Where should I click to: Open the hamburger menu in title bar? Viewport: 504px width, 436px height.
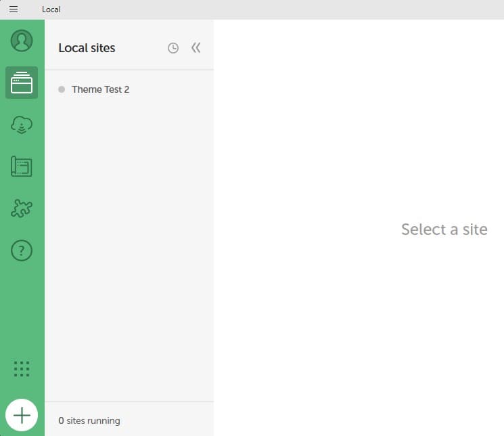coord(14,9)
